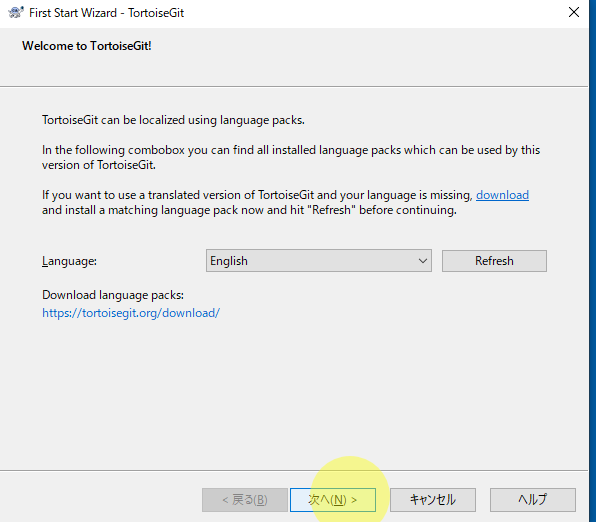Click the ヘルプ help button

point(533,500)
